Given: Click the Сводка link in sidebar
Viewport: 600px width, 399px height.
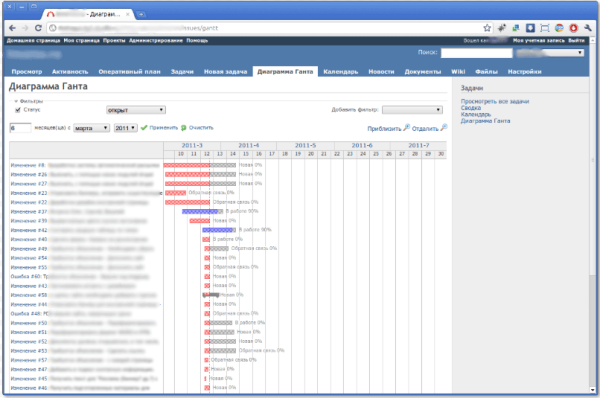Looking at the screenshot, I should click(x=471, y=108).
